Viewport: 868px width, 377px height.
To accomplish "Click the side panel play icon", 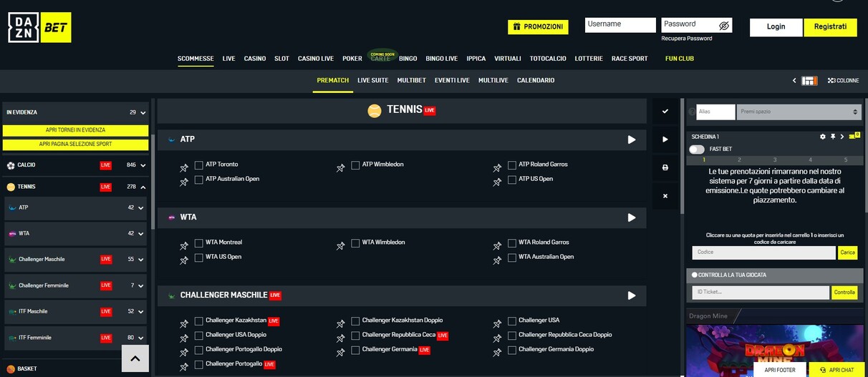I will [x=665, y=139].
